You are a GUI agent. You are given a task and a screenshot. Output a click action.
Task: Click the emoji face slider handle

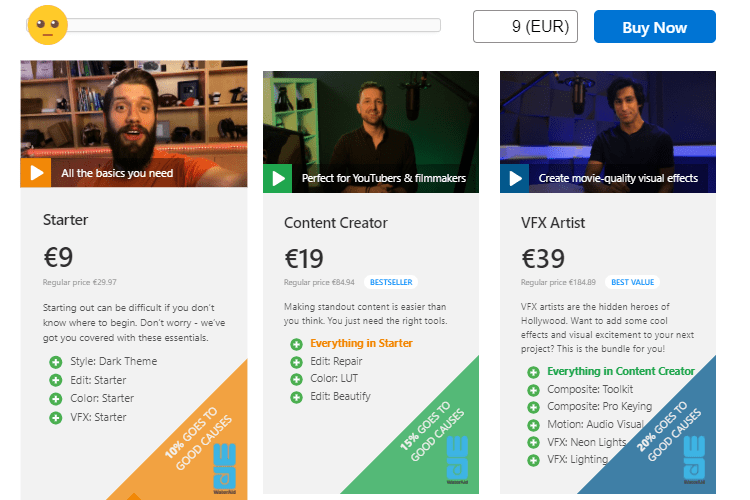47,25
